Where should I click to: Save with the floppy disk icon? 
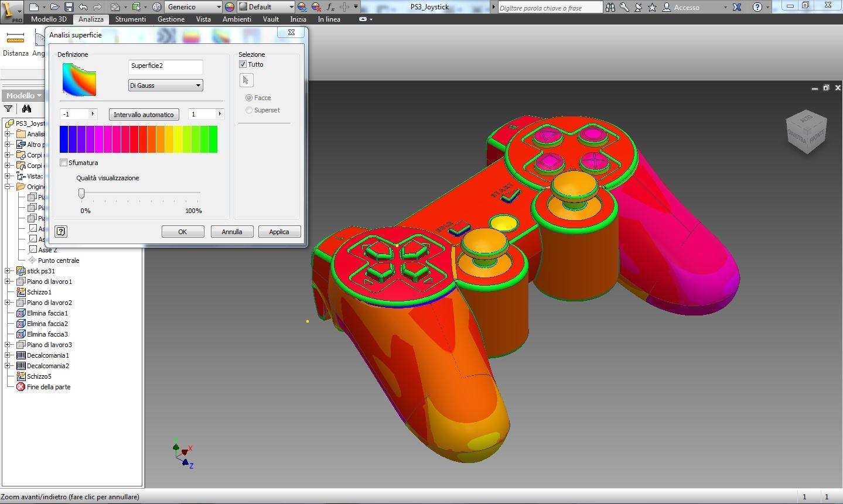69,7
